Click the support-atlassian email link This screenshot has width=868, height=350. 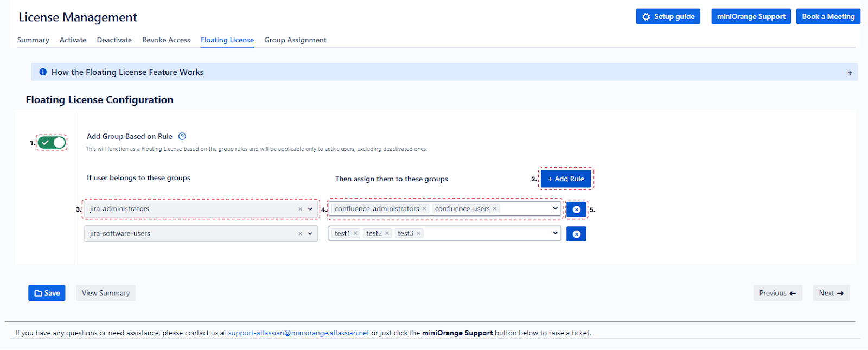pos(298,333)
